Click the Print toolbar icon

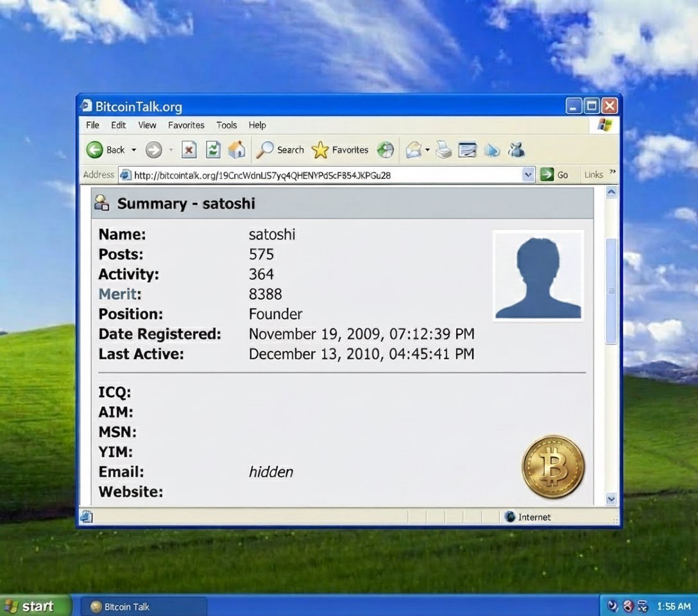[444, 150]
